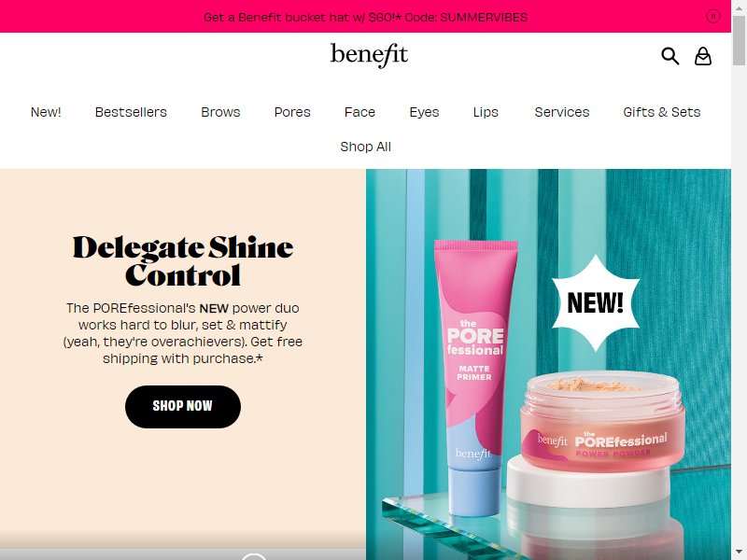This screenshot has width=747, height=560.
Task: Select the Pores category
Action: point(292,112)
